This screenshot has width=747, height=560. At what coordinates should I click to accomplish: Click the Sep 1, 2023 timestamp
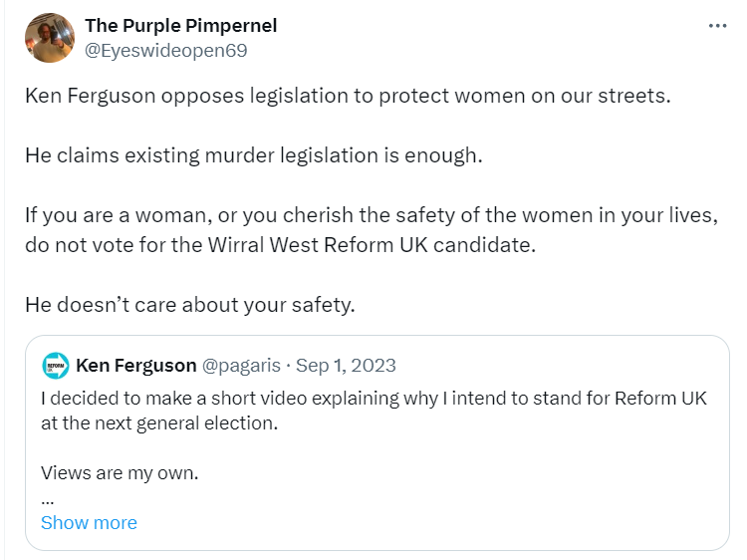click(348, 365)
